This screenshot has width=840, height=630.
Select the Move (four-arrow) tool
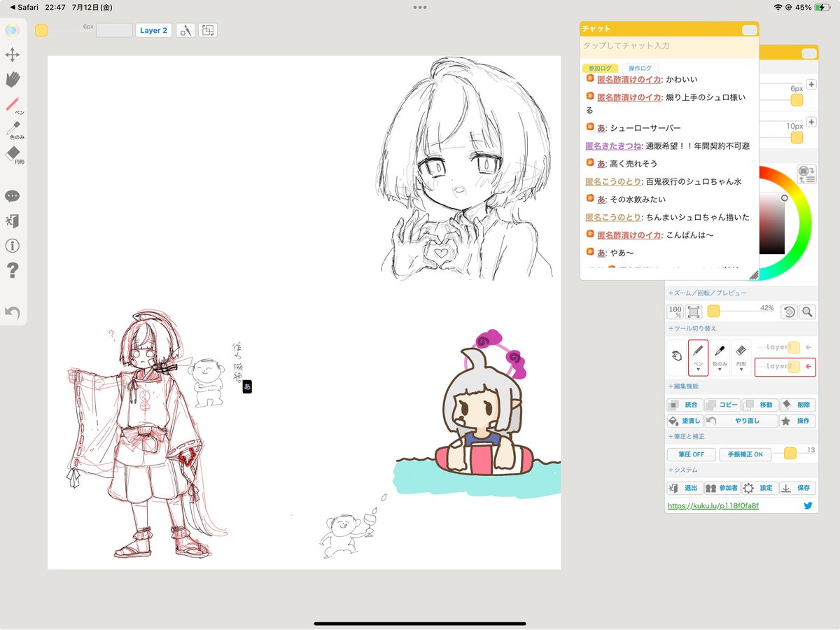13,55
